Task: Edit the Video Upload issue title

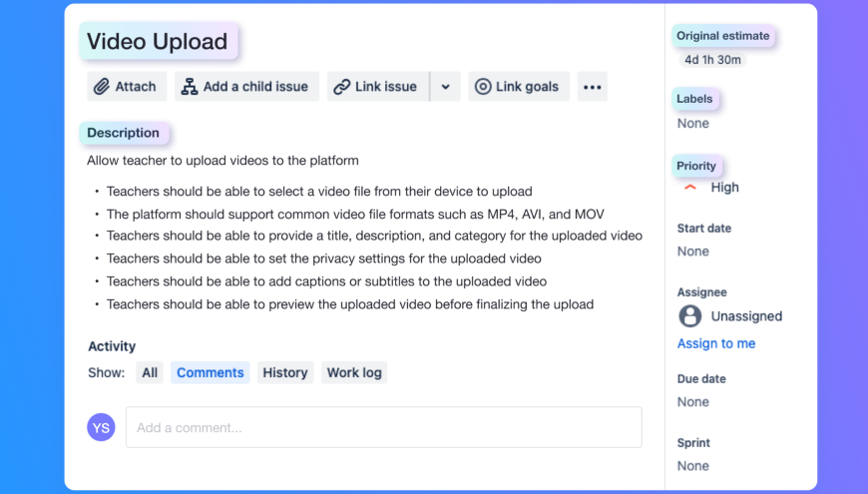Action: coord(158,42)
